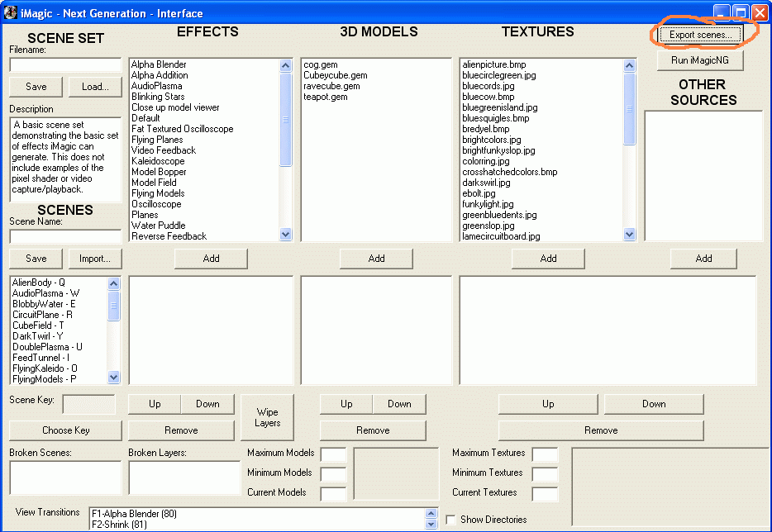
Task: Select teapot.gem model
Action: pos(326,97)
